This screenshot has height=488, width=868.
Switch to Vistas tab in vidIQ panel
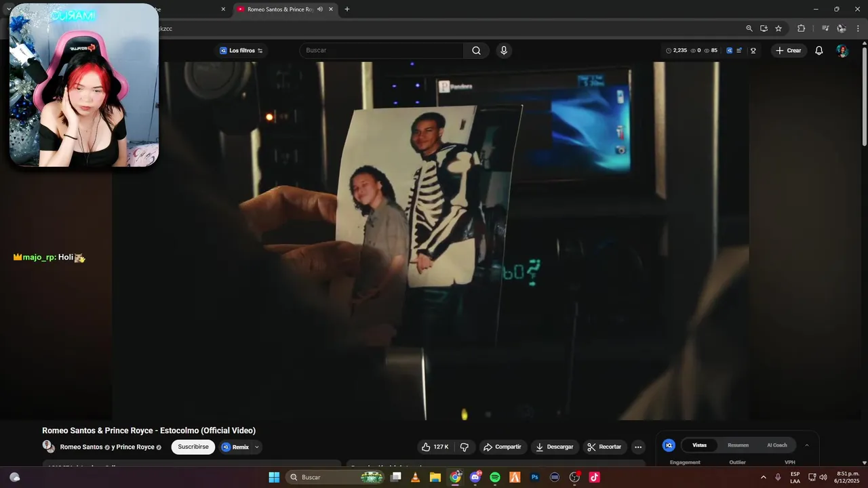(699, 445)
